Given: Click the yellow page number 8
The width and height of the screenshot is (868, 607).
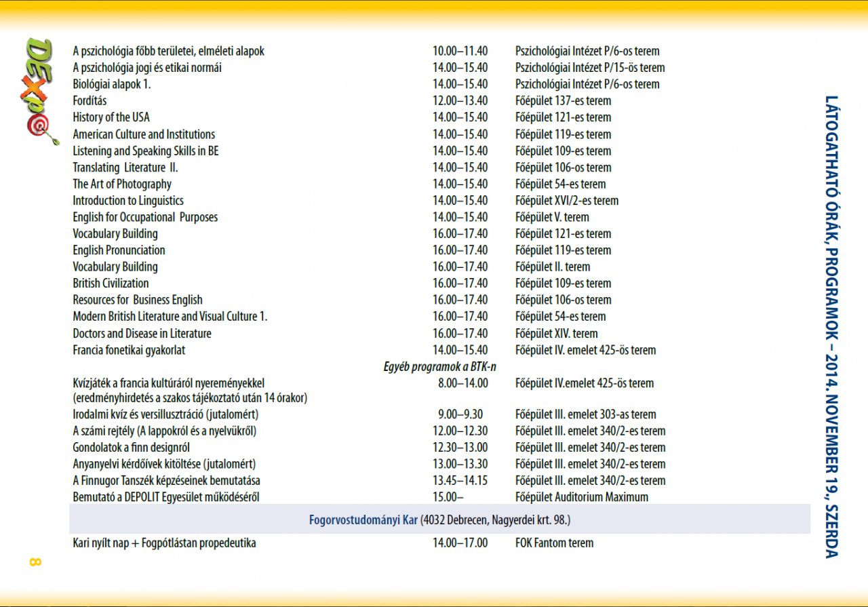Looking at the screenshot, I should pyautogui.click(x=36, y=562).
